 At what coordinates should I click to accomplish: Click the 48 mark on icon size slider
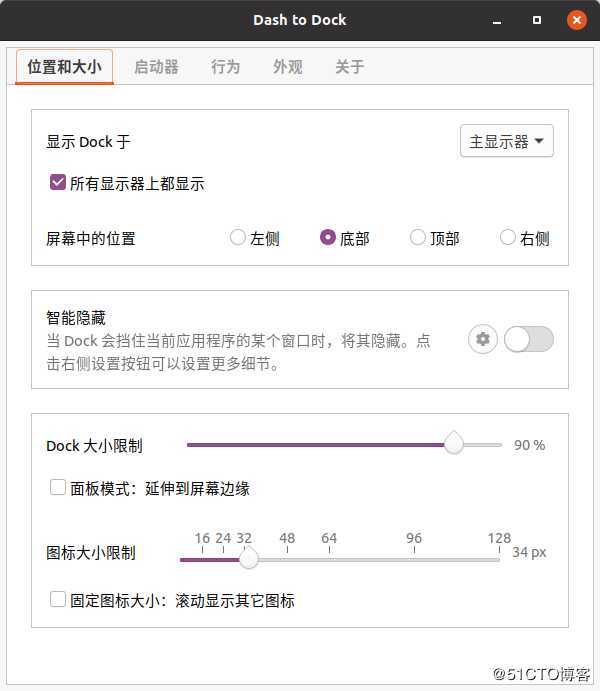(287, 539)
